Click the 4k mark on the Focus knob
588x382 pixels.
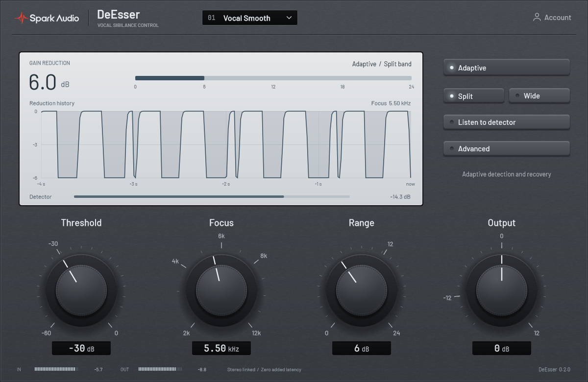175,261
